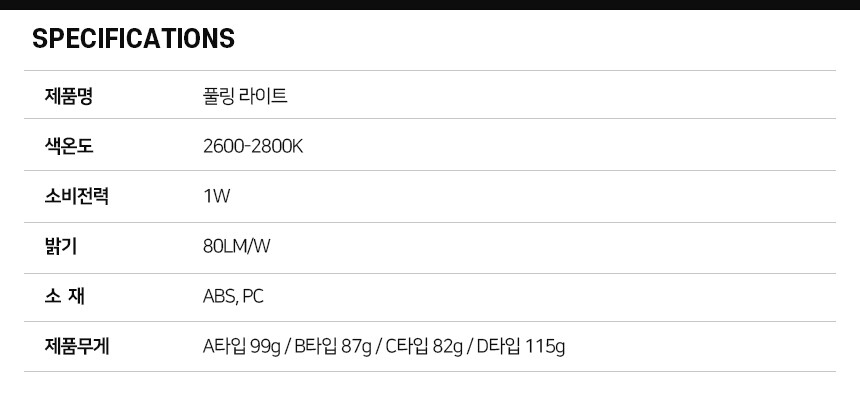Click the 1W power consumption value

(x=216, y=196)
